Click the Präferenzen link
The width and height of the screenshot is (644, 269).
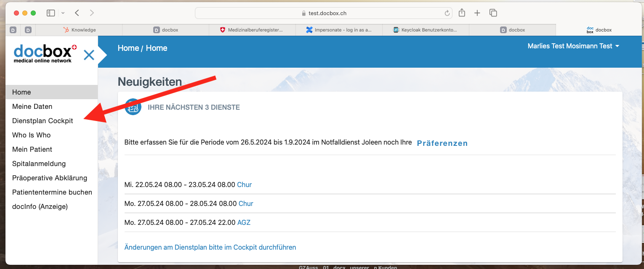pyautogui.click(x=442, y=143)
